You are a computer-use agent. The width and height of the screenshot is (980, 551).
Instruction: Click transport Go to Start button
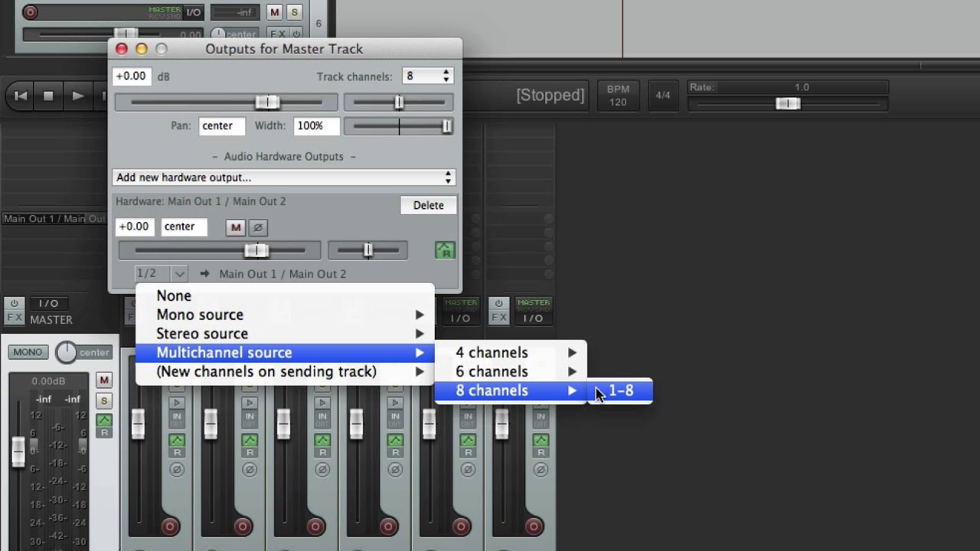click(x=21, y=96)
